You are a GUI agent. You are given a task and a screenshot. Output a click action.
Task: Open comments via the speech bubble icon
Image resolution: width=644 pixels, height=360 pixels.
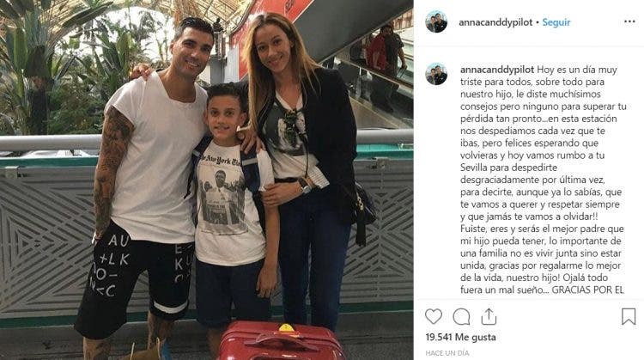[x=461, y=317]
